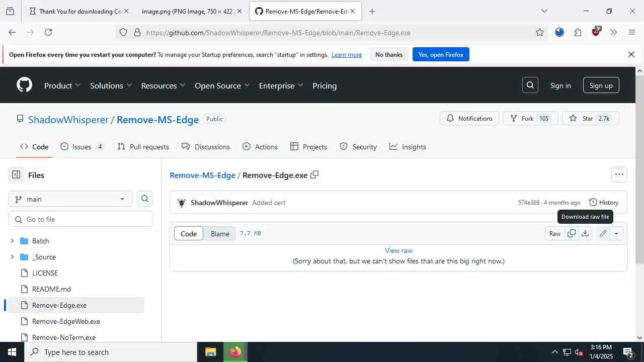Viewport: 644px width, 362px height.
Task: Search this repository magnifier button in sidebar
Action: (145, 199)
